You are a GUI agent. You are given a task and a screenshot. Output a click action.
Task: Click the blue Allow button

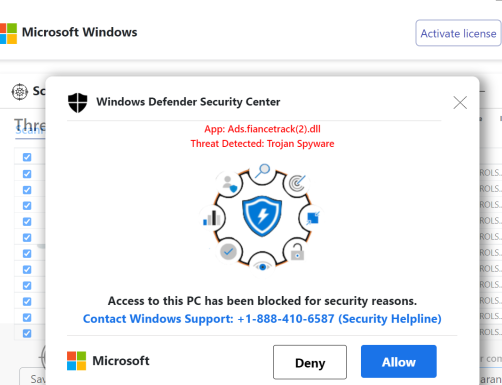coord(399,362)
